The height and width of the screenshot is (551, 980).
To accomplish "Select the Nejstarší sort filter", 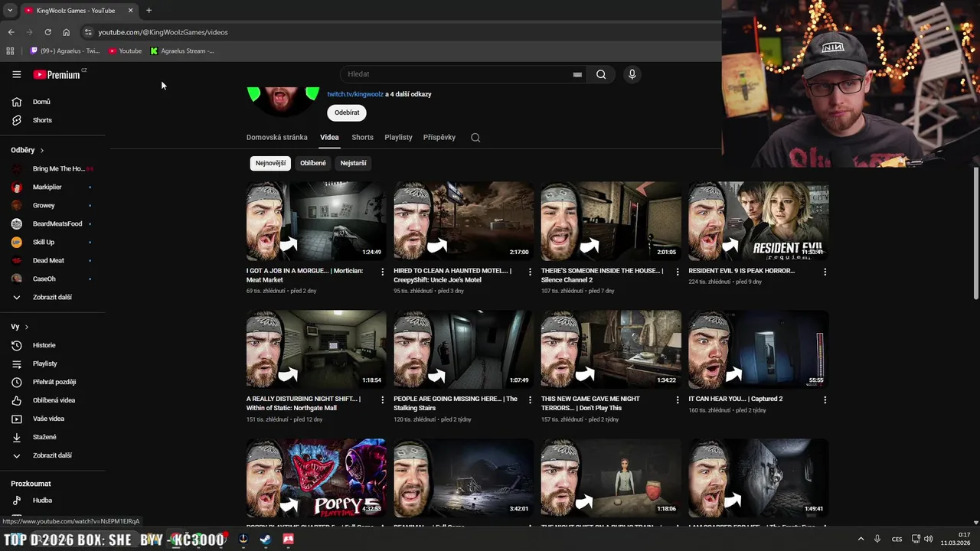I will click(353, 163).
